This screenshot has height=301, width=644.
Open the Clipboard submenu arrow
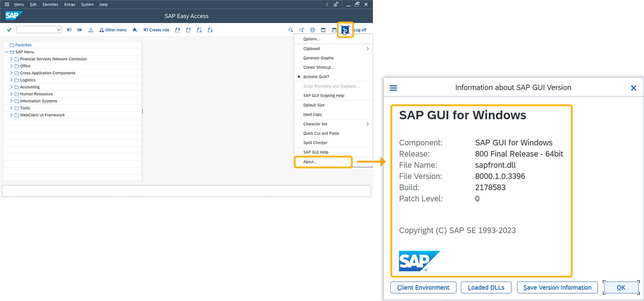(x=368, y=49)
